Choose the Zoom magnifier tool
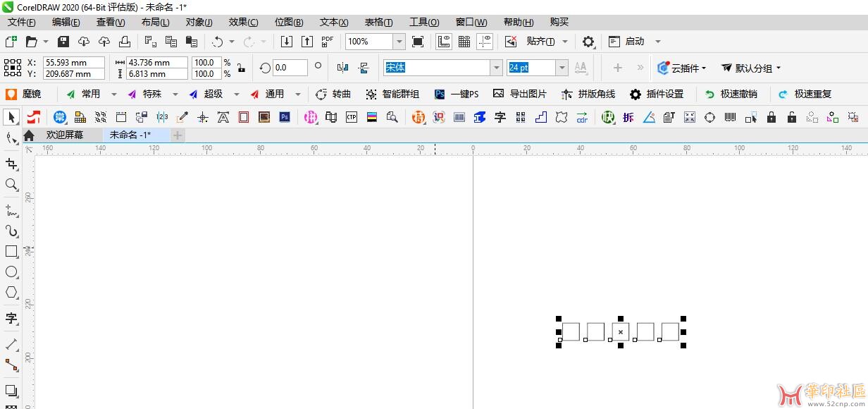 tap(11, 185)
